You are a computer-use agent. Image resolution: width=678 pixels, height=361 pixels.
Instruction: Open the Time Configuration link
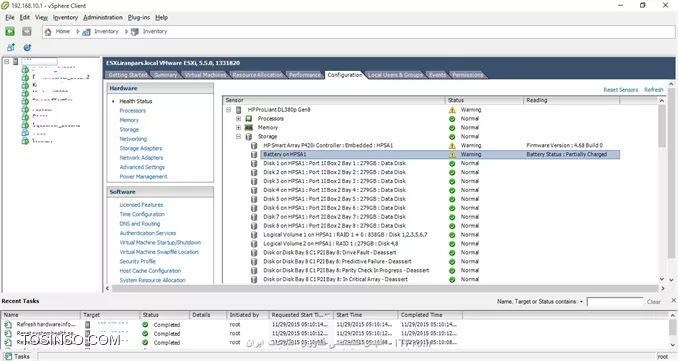[142, 214]
